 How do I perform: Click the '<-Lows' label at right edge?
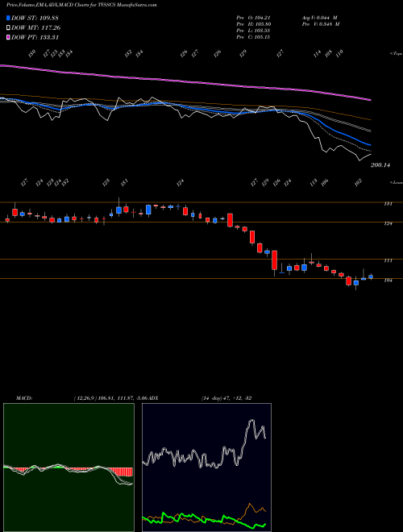396,182
